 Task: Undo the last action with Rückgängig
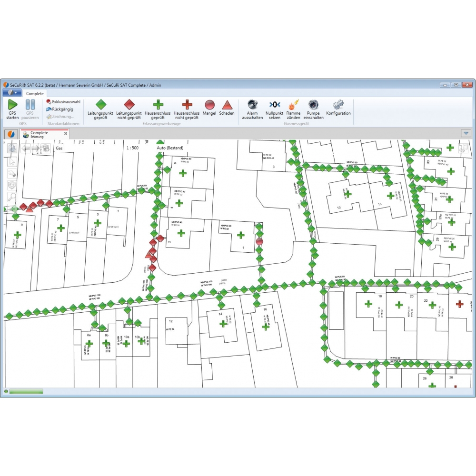tap(60, 109)
